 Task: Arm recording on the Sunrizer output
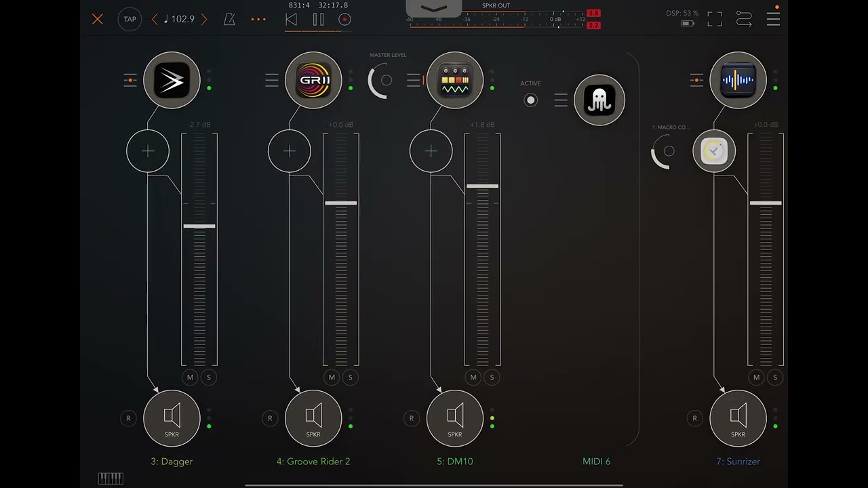694,418
